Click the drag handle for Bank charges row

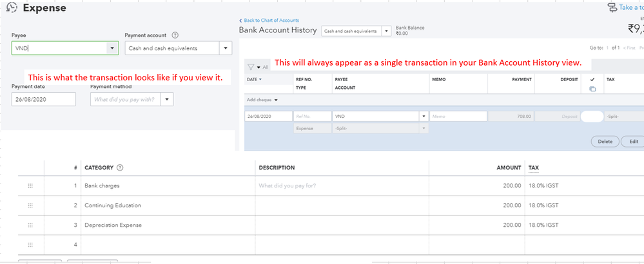[x=30, y=186]
